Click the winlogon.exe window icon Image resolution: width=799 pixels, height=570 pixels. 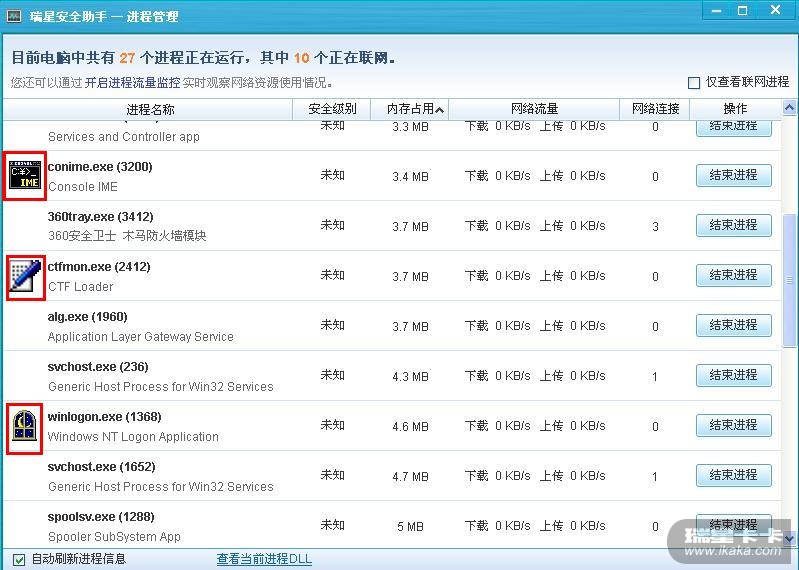tap(24, 426)
